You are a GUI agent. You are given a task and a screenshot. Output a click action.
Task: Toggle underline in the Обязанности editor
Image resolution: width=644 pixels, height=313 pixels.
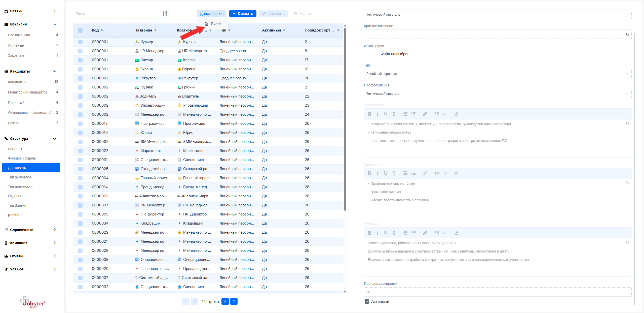386,114
